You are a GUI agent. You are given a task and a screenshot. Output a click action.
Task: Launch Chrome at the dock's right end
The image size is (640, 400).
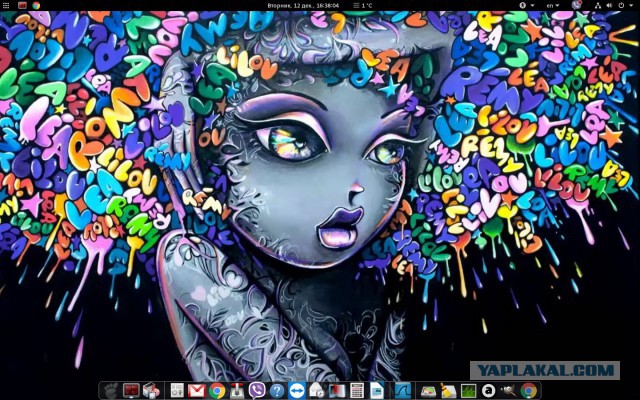coord(528,391)
